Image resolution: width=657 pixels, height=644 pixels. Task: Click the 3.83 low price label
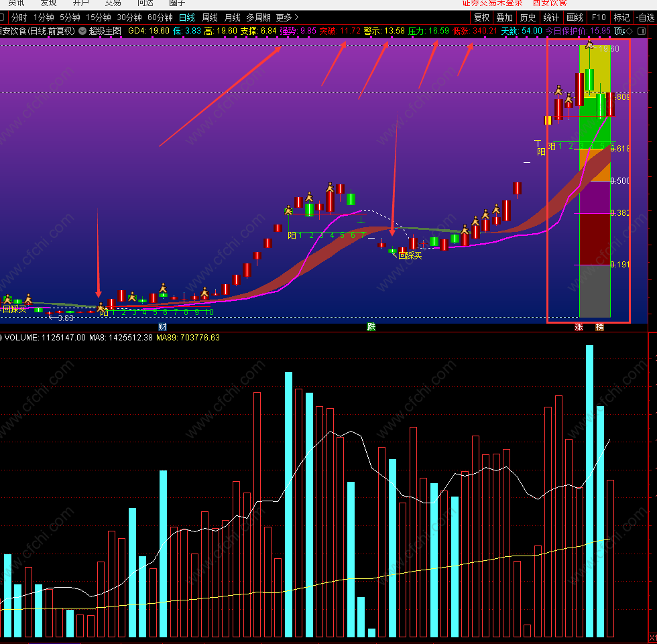coord(66,318)
